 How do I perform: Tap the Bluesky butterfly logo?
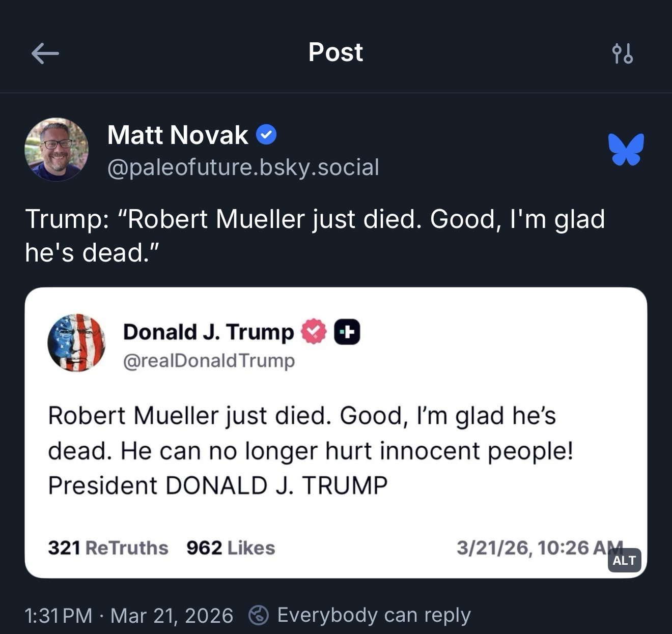pyautogui.click(x=626, y=149)
